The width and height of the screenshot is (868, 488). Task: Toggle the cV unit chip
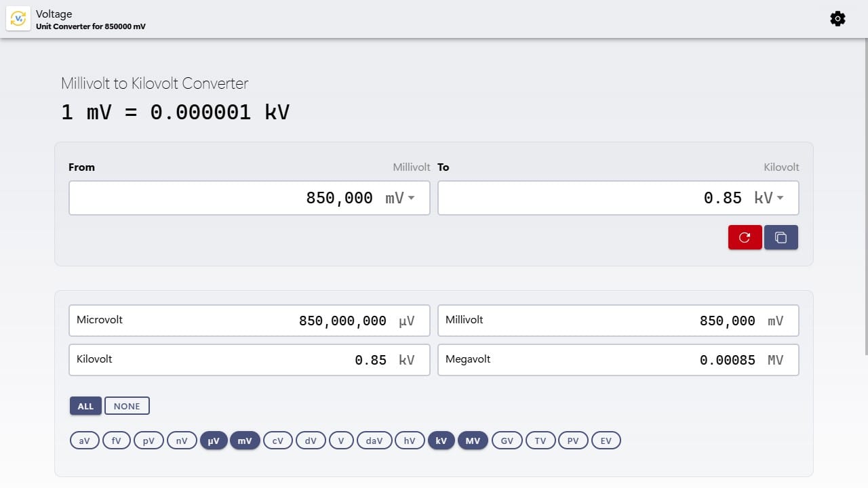click(x=277, y=440)
